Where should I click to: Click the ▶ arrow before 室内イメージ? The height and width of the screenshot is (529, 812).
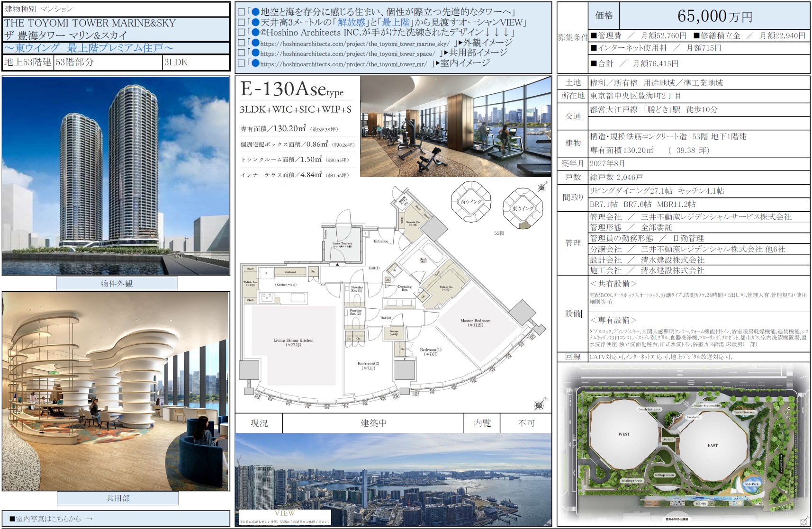[x=437, y=63]
